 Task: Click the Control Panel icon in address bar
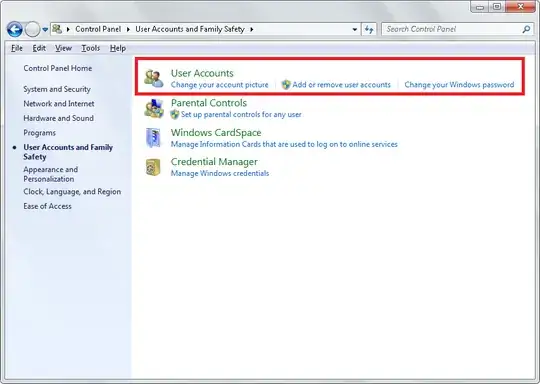pyautogui.click(x=57, y=29)
